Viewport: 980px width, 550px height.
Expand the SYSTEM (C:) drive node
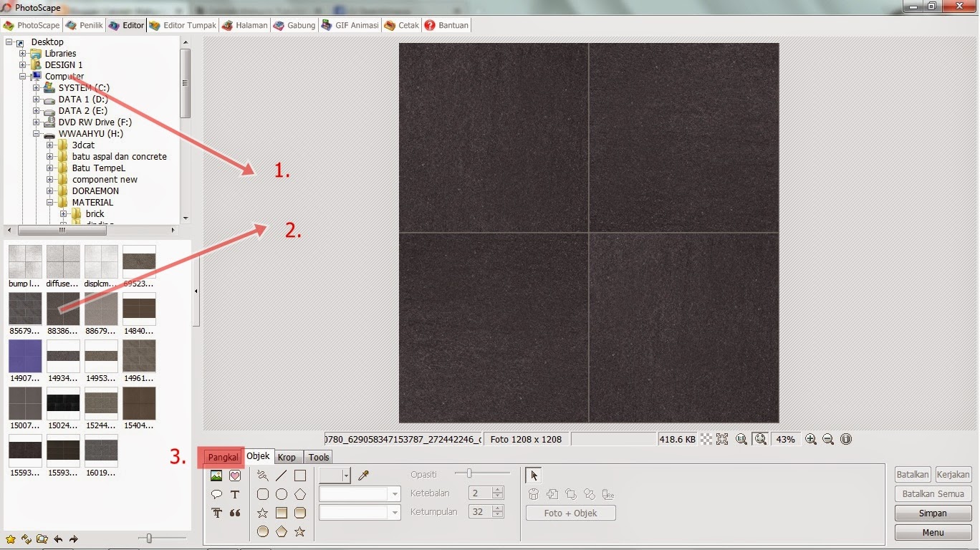[36, 87]
